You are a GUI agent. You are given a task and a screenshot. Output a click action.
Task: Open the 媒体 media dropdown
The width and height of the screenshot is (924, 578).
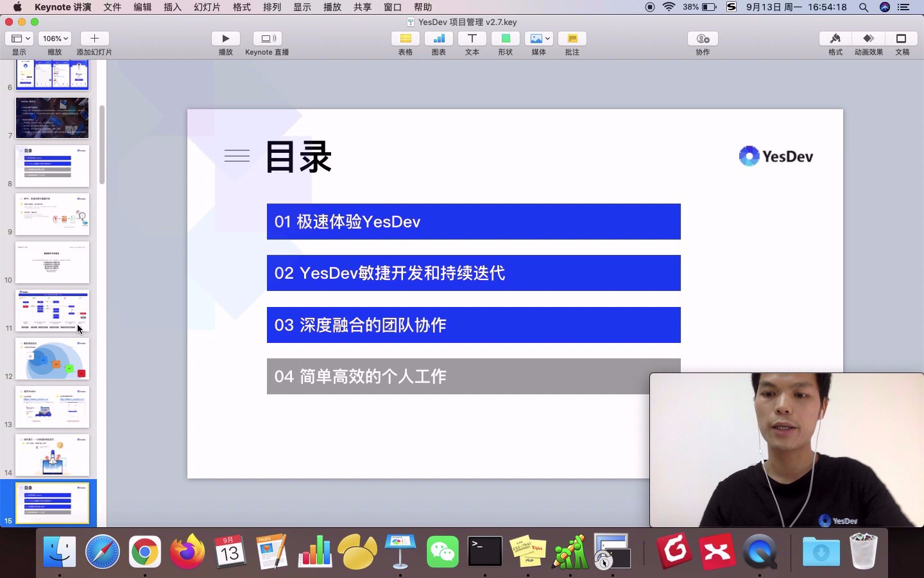539,39
